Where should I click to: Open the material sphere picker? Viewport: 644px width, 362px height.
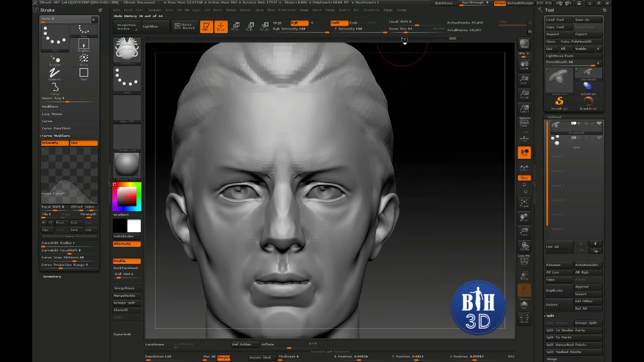click(127, 165)
